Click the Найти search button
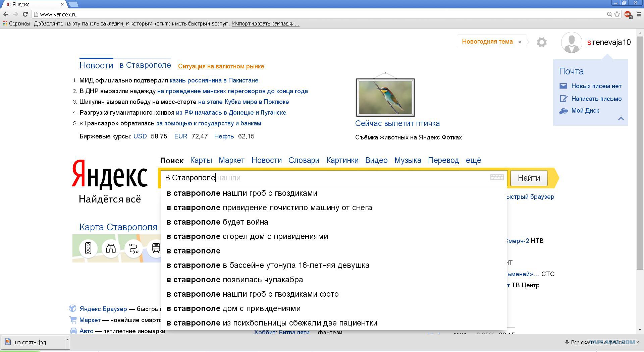The image size is (644, 352). click(x=529, y=178)
